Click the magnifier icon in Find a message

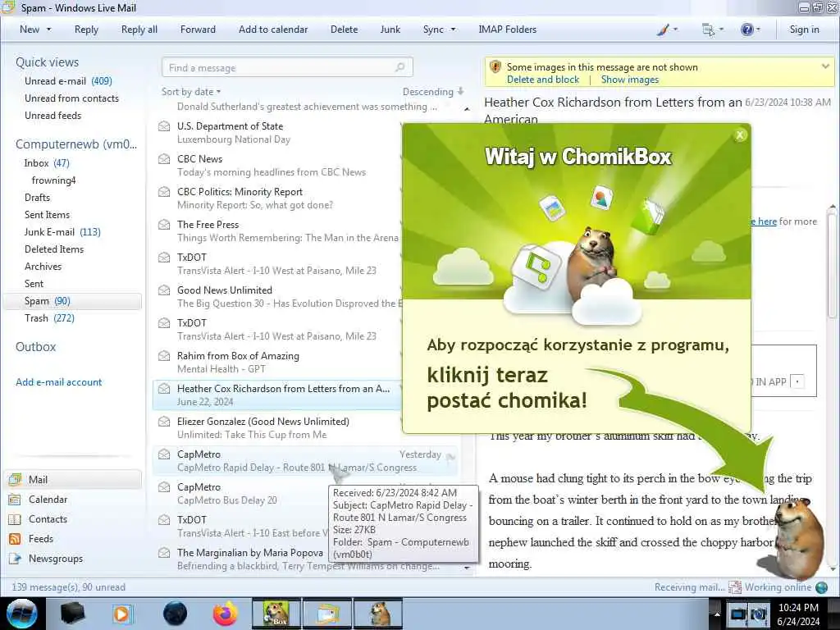pyautogui.click(x=399, y=67)
